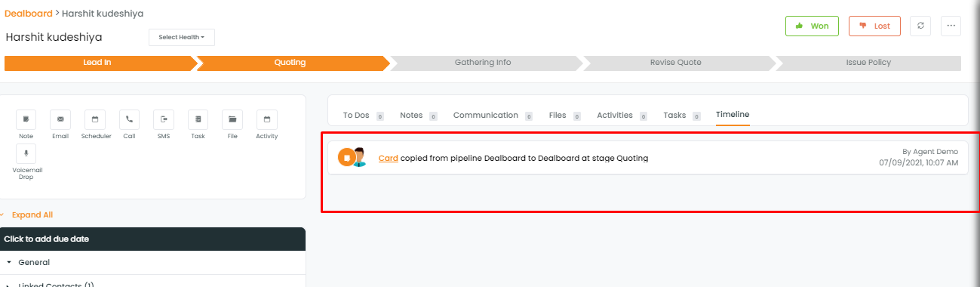Click the Harshit kudeshiya deal title
Image resolution: width=980 pixels, height=287 pixels.
pyautogui.click(x=54, y=37)
